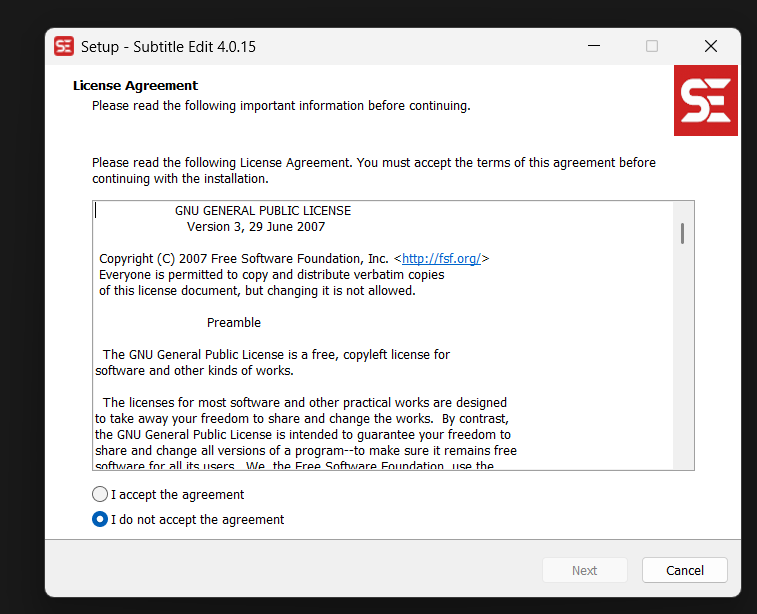Click the bold "License Agreement" header
The image size is (757, 614).
(x=135, y=85)
